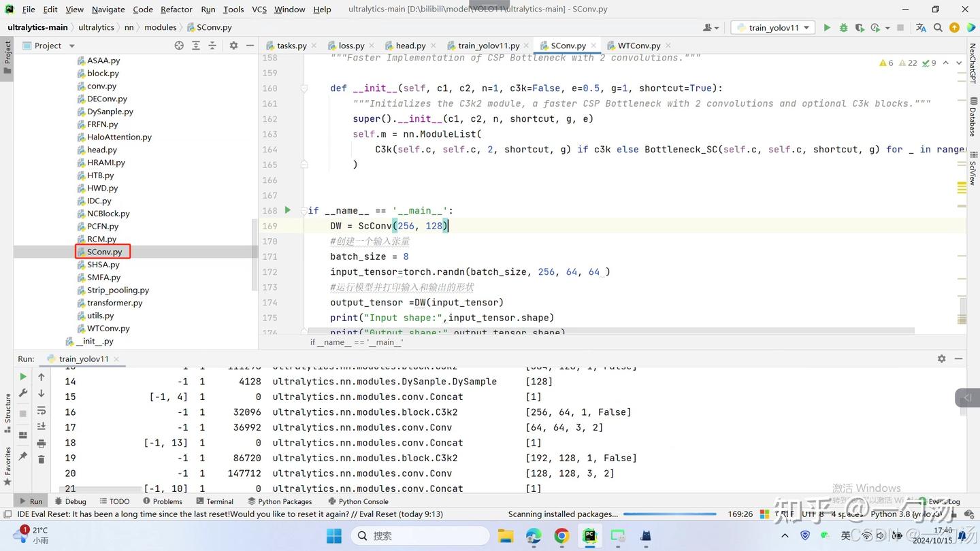Open HaloAttention.py in the project tree
Image resolution: width=980 pixels, height=551 pixels.
119,137
